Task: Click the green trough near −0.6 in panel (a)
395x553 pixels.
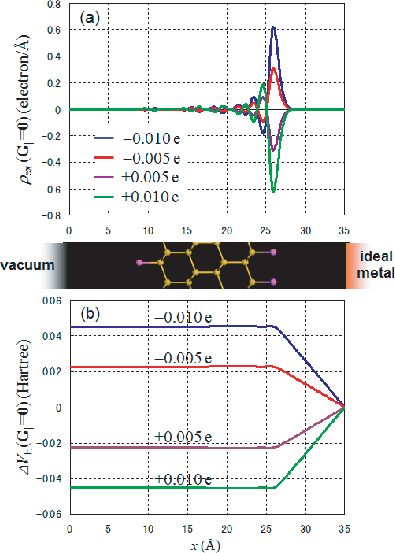Action: (x=273, y=191)
